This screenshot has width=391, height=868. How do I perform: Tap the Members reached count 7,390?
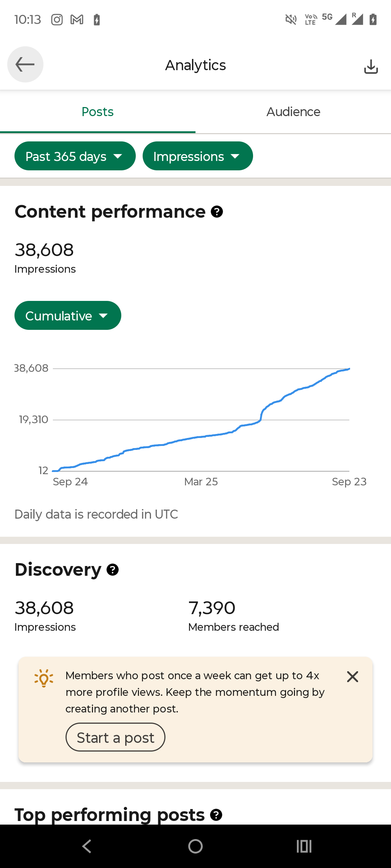(212, 608)
